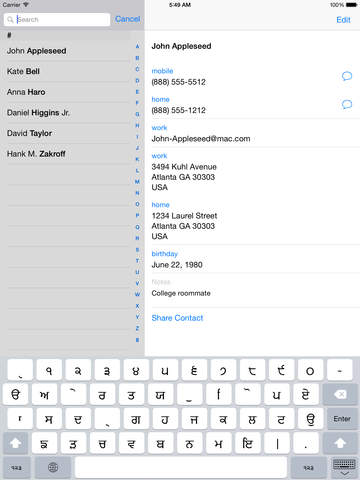The height and width of the screenshot is (480, 360).
Task: Tap the ਨ letter key
Action: click(x=189, y=443)
